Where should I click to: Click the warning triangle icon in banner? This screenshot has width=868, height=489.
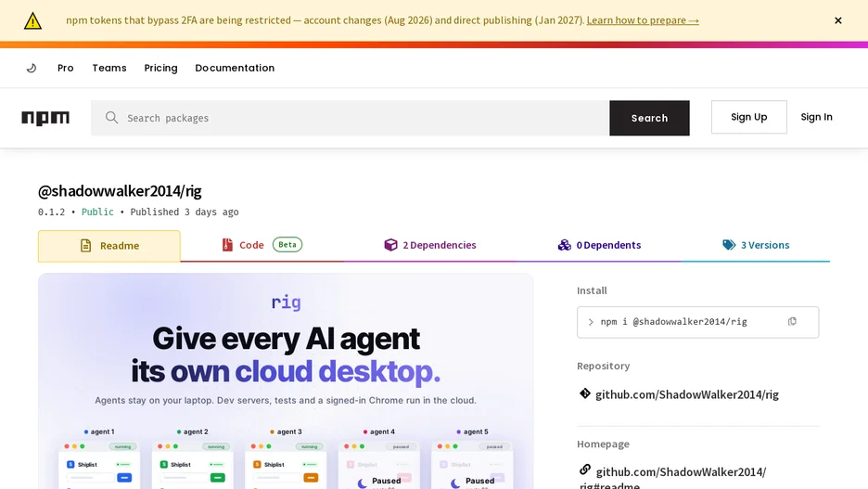click(32, 21)
